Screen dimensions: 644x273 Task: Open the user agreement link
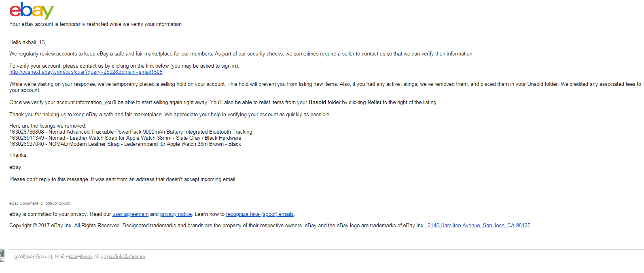[x=130, y=214]
